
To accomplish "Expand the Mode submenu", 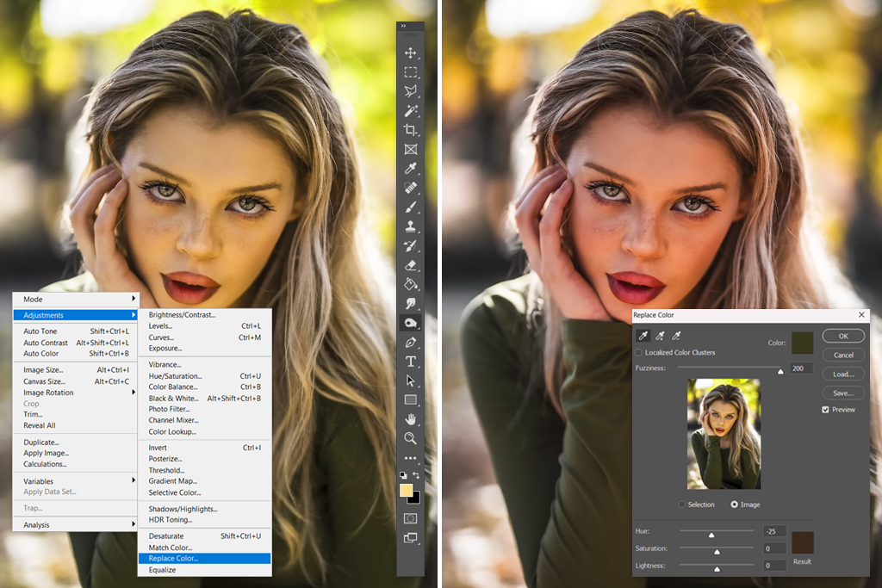I will 76,299.
